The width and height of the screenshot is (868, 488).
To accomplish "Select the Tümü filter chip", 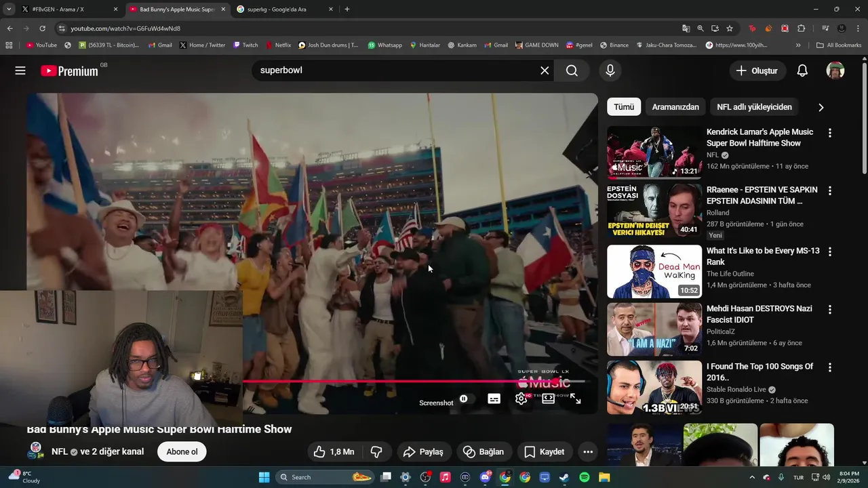I will pyautogui.click(x=624, y=107).
